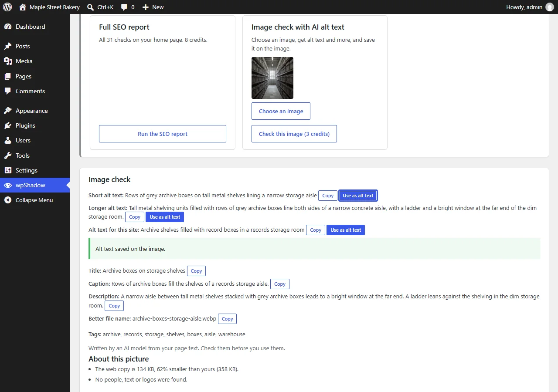Click the plus icon next to New
Screen dimensions: 558x392
(x=146, y=7)
